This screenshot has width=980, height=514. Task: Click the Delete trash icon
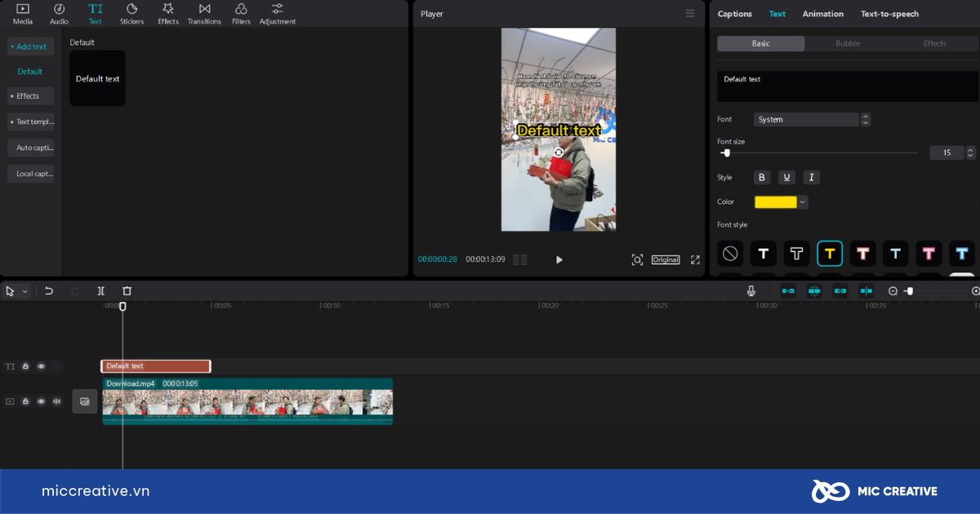127,290
